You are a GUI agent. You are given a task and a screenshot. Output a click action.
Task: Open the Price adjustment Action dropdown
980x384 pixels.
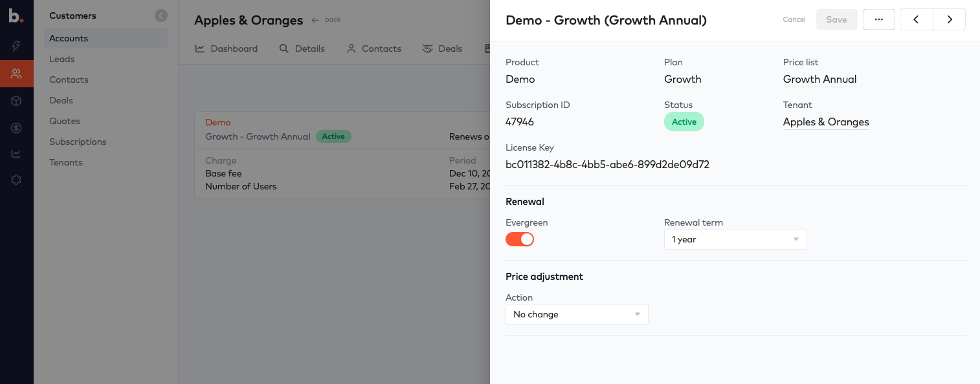coord(577,314)
